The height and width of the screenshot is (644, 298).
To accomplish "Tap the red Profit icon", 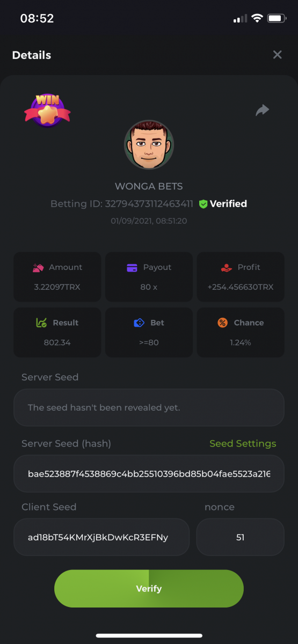I will point(226,267).
